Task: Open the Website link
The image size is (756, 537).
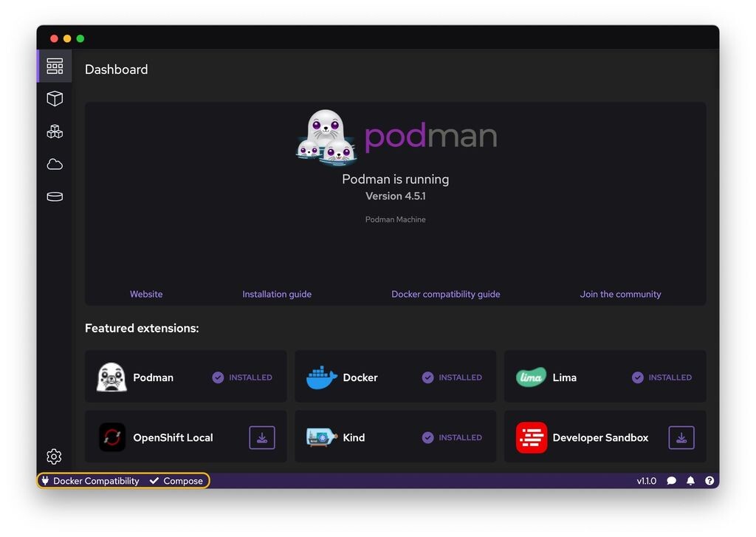Action: tap(146, 294)
